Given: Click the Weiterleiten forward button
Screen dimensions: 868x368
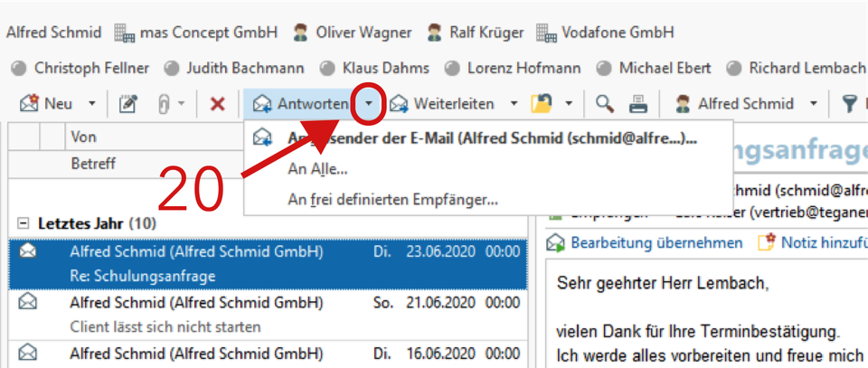Looking at the screenshot, I should click(442, 103).
